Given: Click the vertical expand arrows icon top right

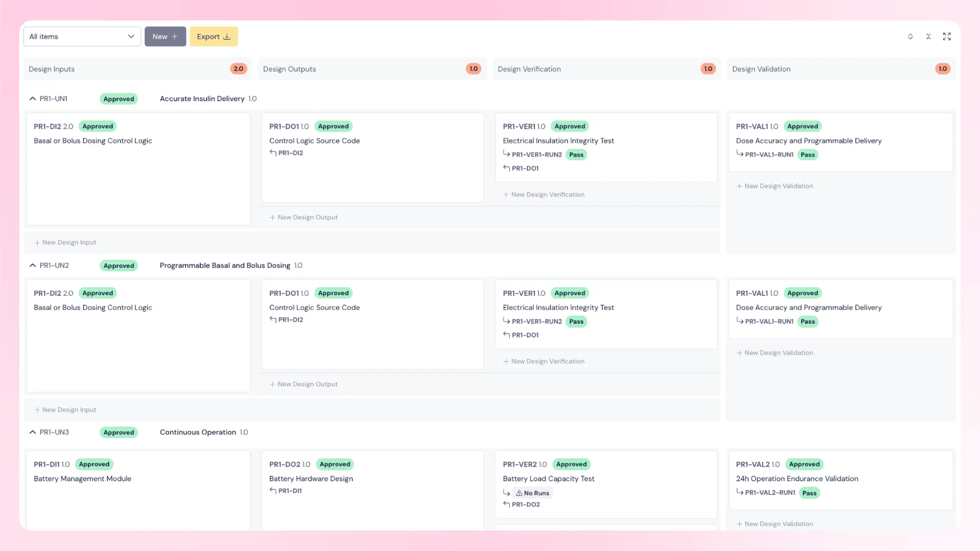Looking at the screenshot, I should [x=910, y=36].
